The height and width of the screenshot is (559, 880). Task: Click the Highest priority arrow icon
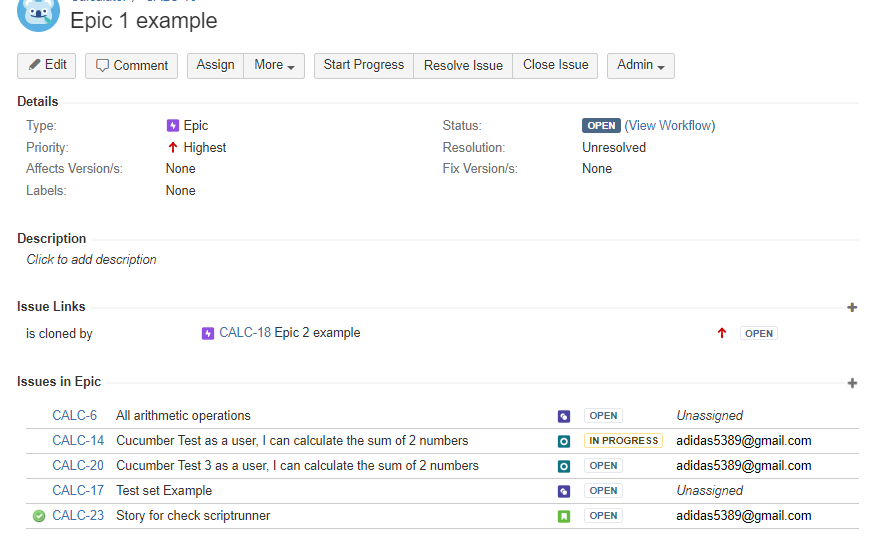(173, 148)
